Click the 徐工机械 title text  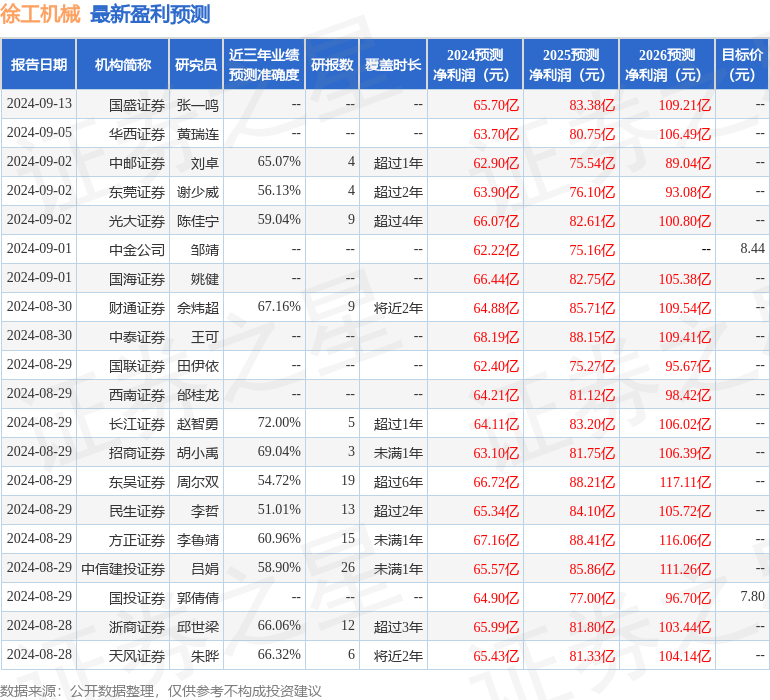[40, 14]
